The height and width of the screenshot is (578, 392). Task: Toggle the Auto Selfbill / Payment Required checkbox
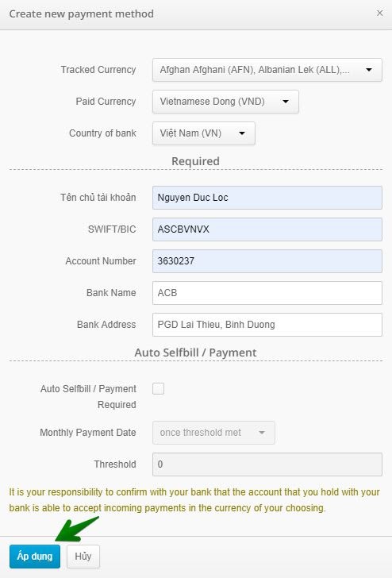point(159,388)
